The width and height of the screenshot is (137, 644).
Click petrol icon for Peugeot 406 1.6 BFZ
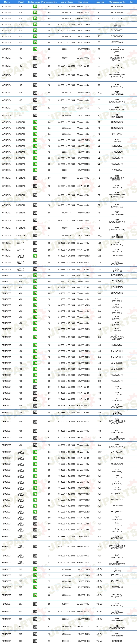click(35, 275)
